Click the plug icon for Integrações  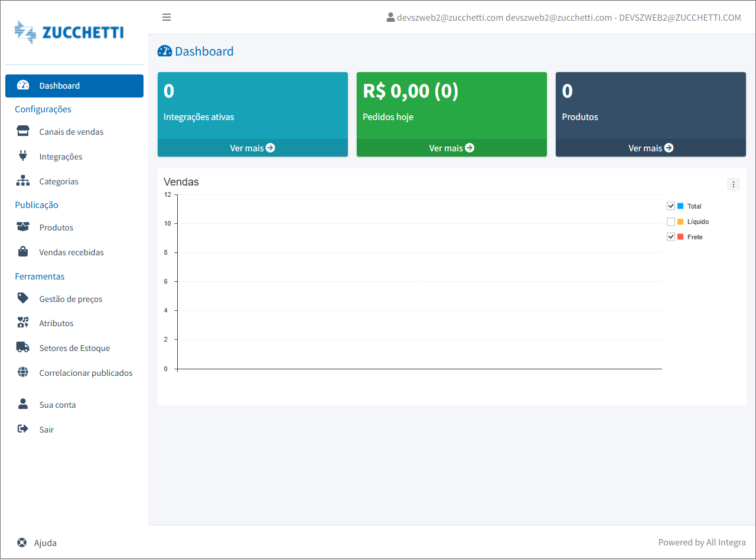(23, 157)
